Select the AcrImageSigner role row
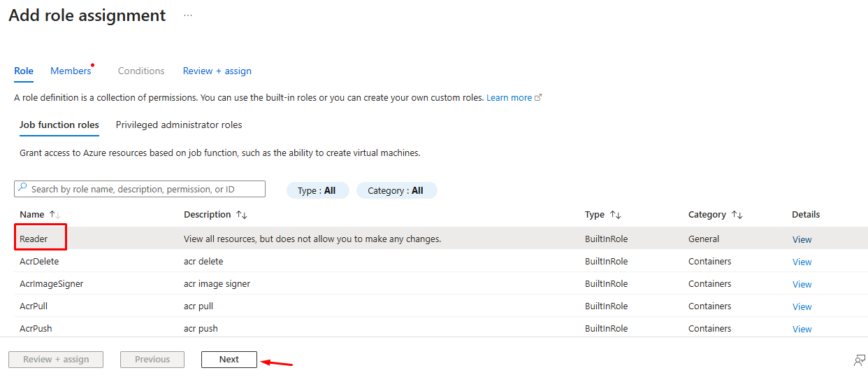This screenshot has width=868, height=382. (52, 284)
